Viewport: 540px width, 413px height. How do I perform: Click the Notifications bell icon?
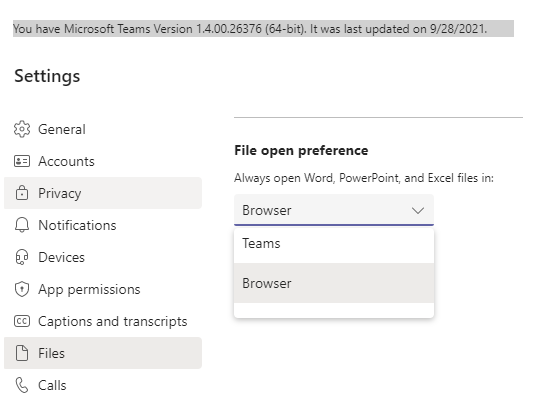coord(22,225)
